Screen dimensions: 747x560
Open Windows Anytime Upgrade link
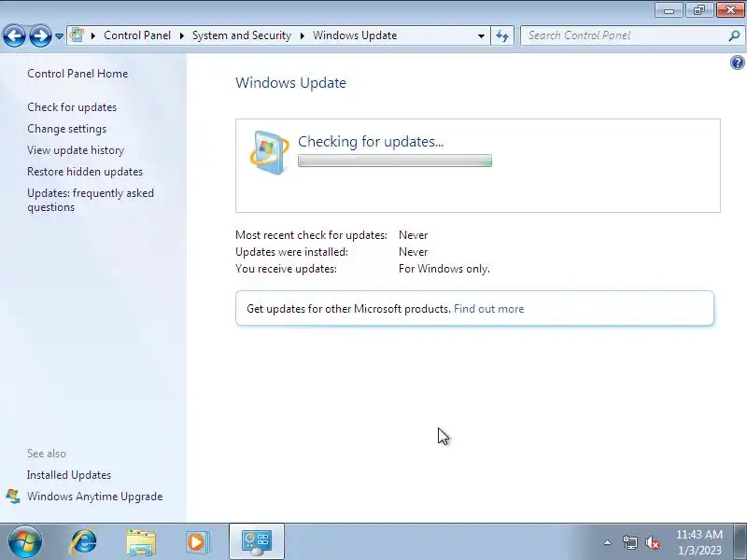coord(95,497)
